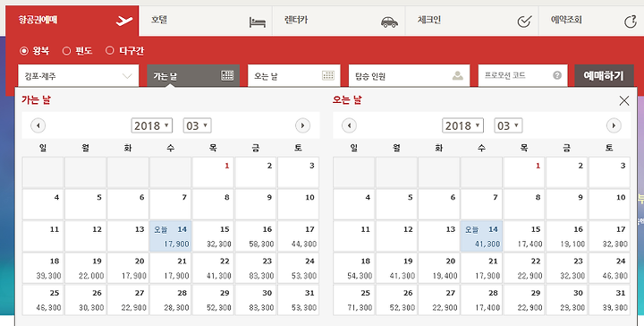Image resolution: width=644 pixels, height=326 pixels.
Task: Switch to the 체크인 tab
Action: pos(471,21)
